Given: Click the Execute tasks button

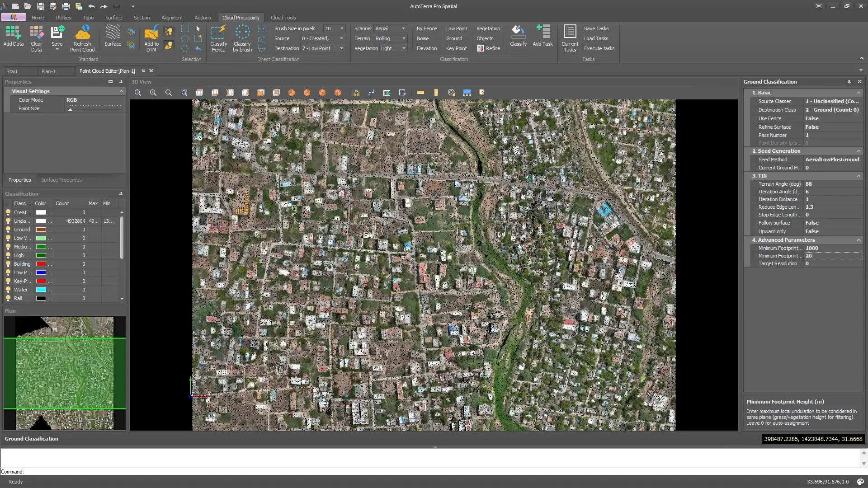Looking at the screenshot, I should [599, 48].
